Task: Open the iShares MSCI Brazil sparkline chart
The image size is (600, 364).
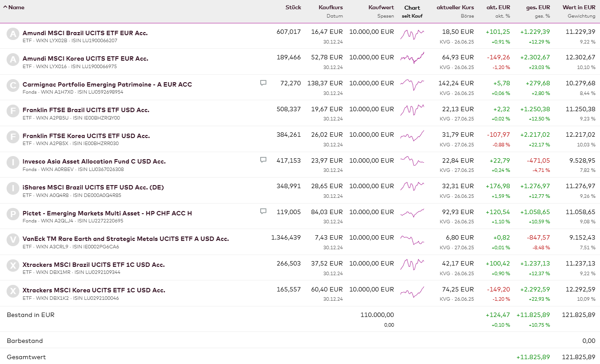Action: [412, 186]
